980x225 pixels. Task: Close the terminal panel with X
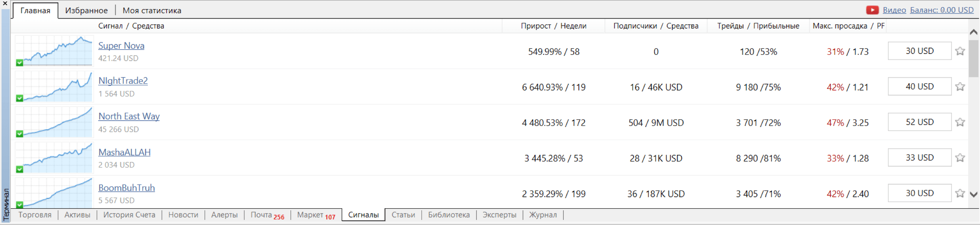point(5,3)
